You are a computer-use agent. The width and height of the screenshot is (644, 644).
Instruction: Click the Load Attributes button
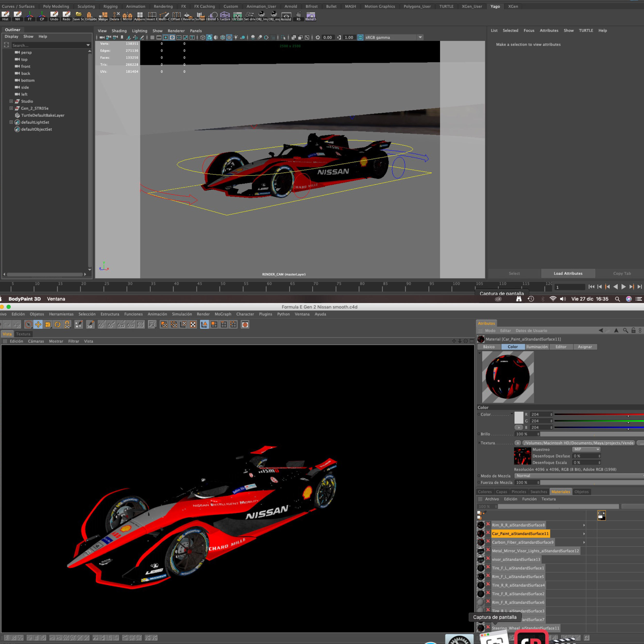click(568, 273)
